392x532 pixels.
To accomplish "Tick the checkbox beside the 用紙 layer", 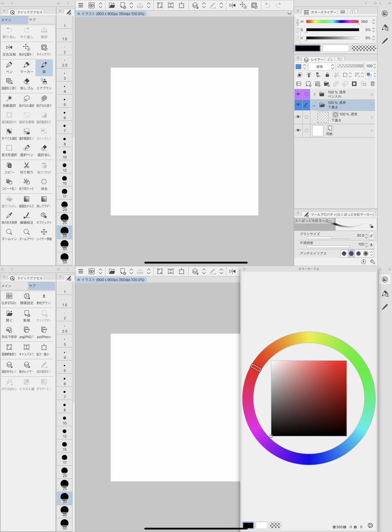I will pyautogui.click(x=306, y=130).
